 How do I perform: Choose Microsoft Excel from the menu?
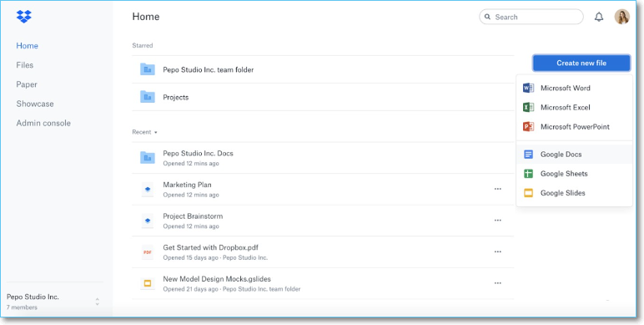click(574, 108)
